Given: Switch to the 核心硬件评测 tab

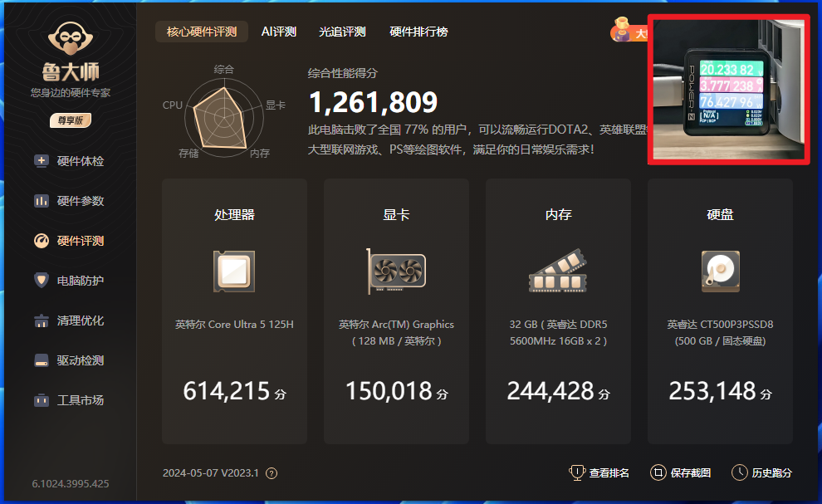Looking at the screenshot, I should point(202,32).
